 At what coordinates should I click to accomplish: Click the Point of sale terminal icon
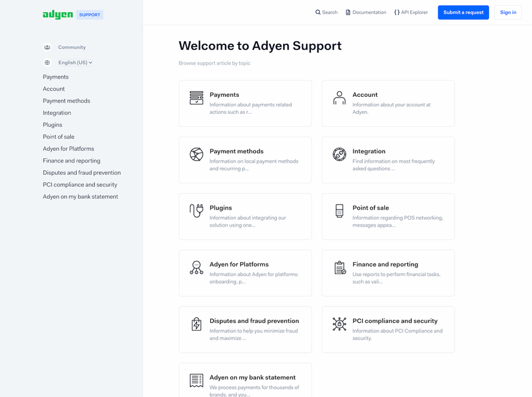click(339, 211)
